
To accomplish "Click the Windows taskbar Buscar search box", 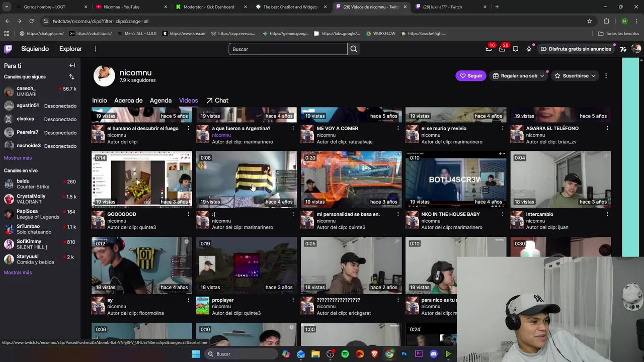I will coord(240,354).
